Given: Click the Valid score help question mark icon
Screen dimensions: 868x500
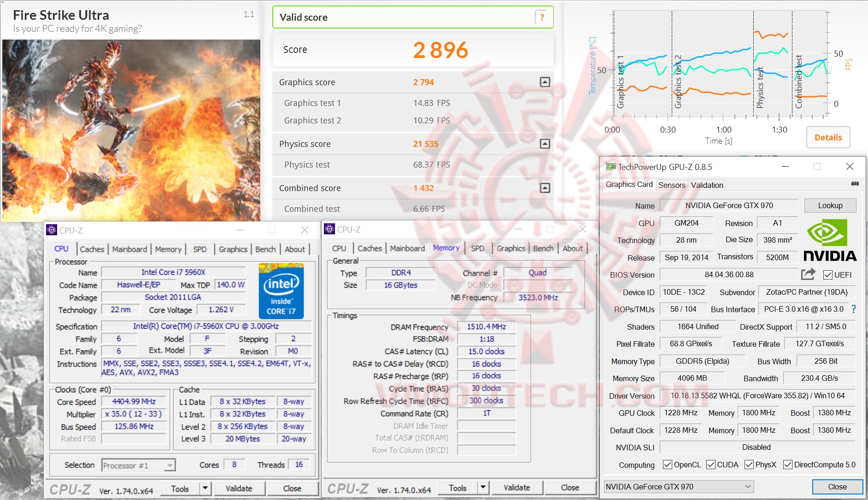Looking at the screenshot, I should [x=542, y=17].
